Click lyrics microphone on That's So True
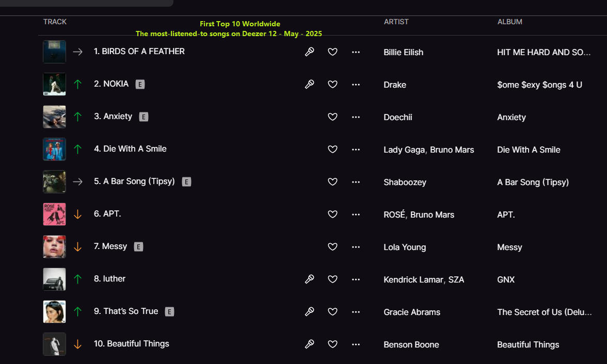 [x=309, y=312]
